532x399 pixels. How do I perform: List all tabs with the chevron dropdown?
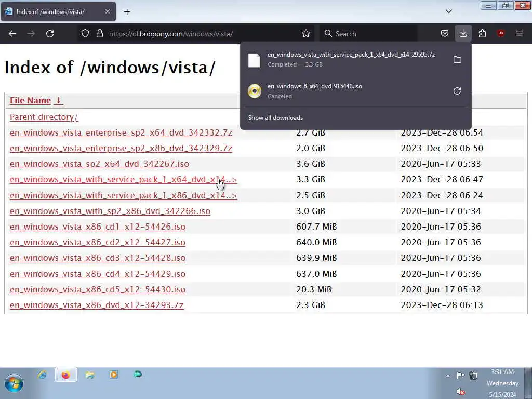pos(448,11)
